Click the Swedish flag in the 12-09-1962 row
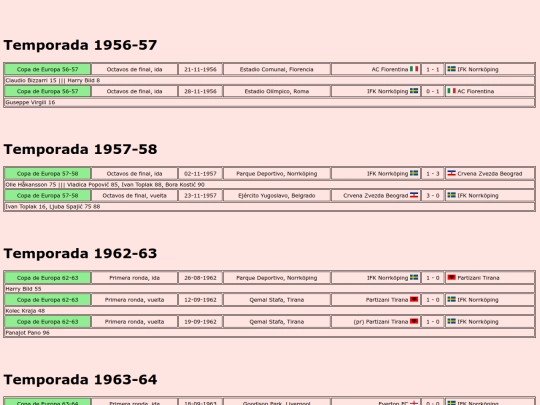Image resolution: width=540 pixels, height=405 pixels. 451,300
